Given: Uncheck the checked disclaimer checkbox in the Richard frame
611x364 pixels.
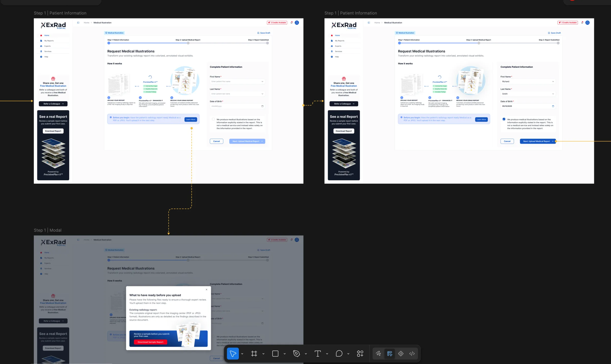Looking at the screenshot, I should click(x=504, y=119).
